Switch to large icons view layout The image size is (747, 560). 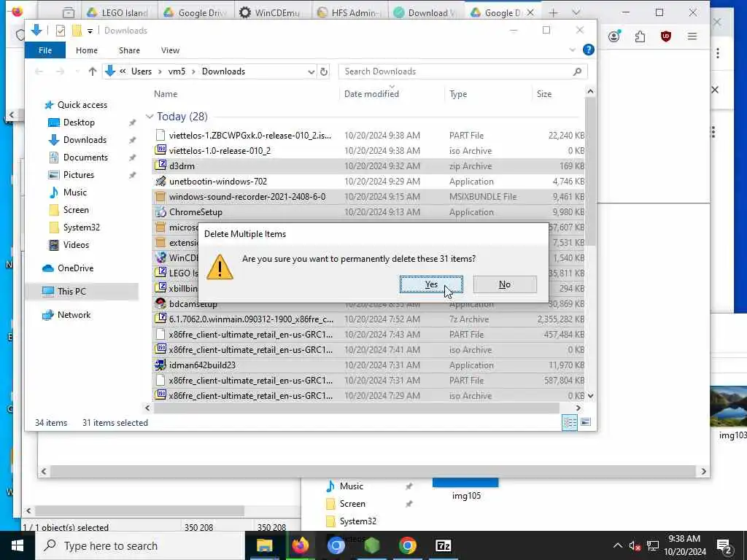(586, 422)
